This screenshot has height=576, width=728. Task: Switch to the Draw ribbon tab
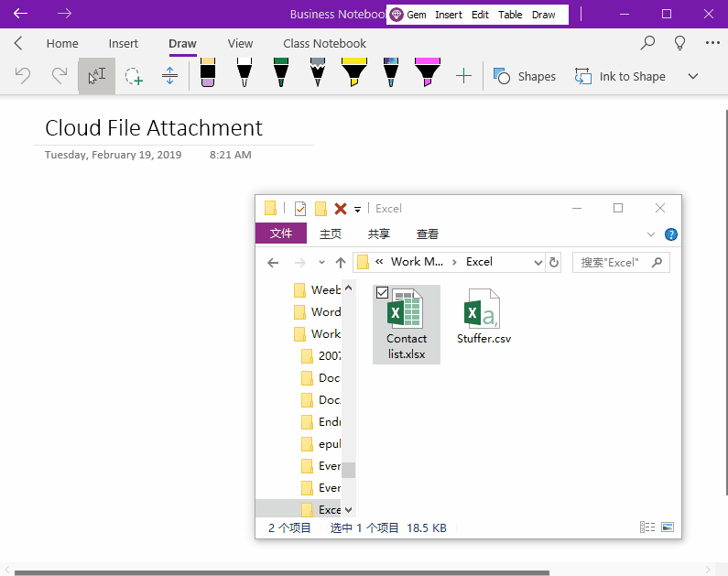pyautogui.click(x=182, y=44)
